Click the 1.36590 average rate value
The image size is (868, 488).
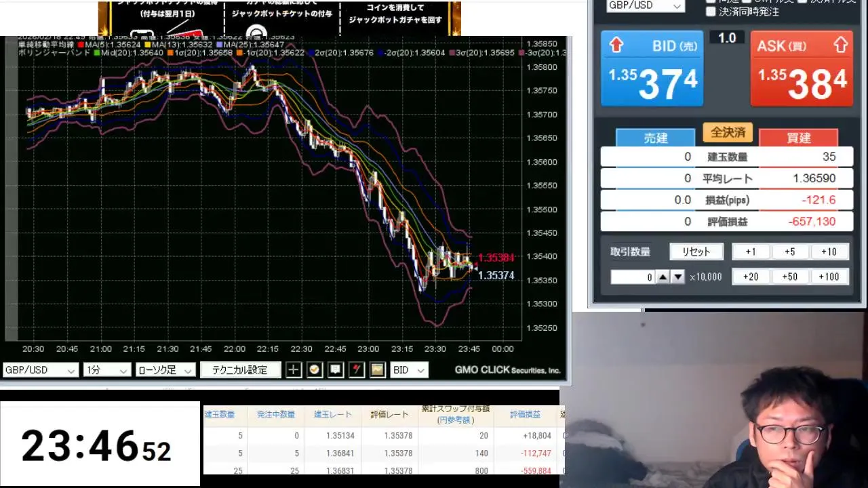814,178
